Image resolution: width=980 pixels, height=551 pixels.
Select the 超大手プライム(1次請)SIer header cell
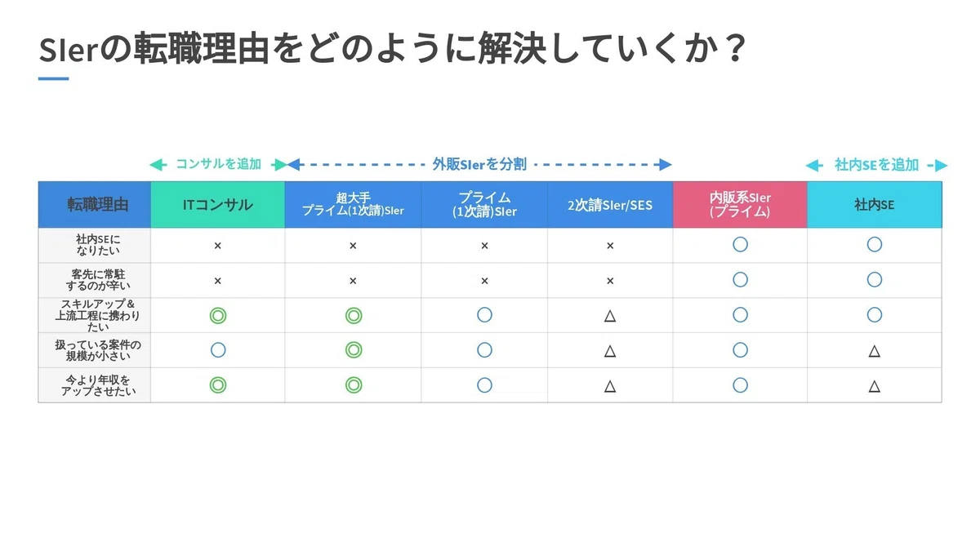pos(353,205)
